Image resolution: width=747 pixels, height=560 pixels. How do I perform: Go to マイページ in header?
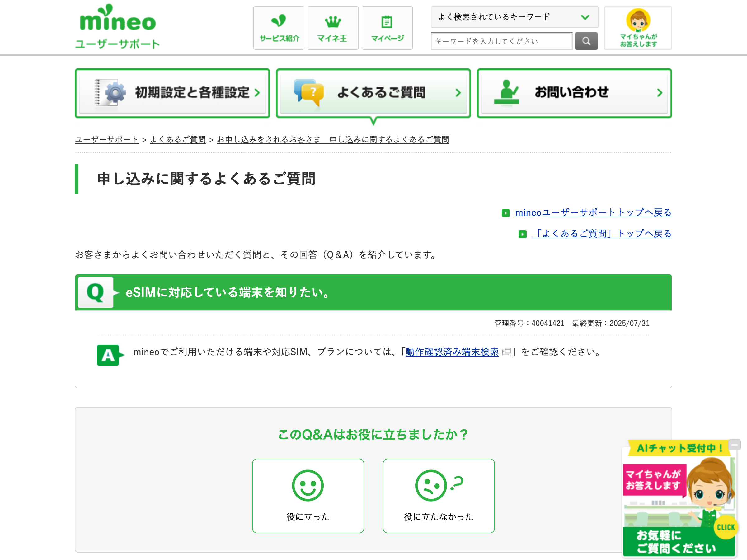tap(387, 28)
